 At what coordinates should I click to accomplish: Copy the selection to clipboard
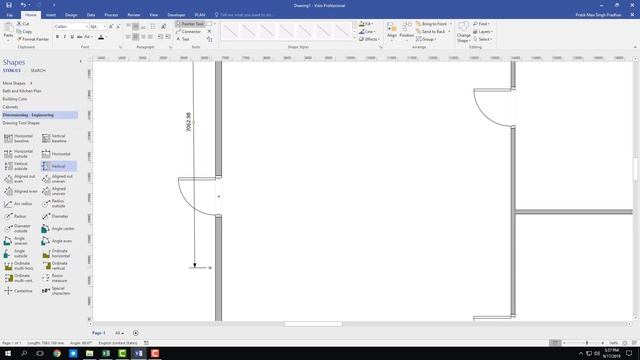24,31
